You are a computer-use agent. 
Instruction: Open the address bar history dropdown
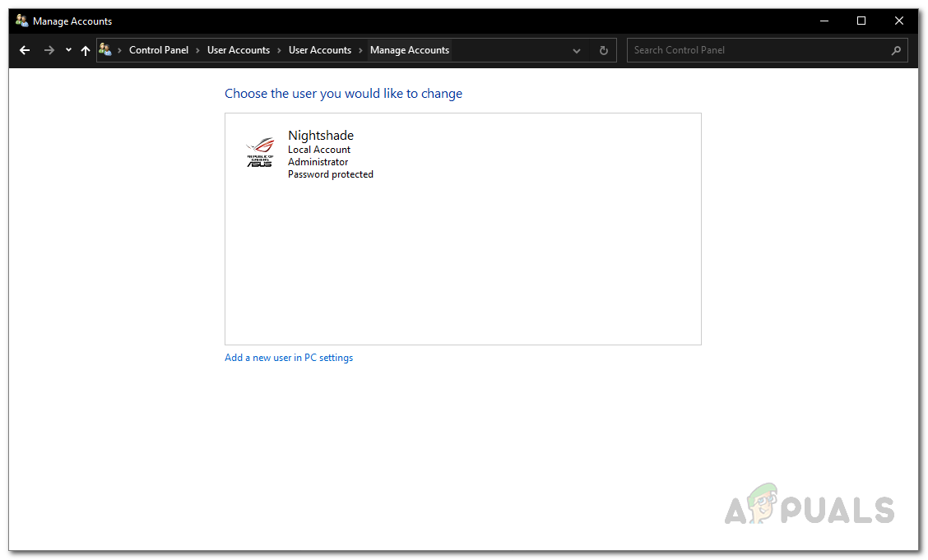click(578, 50)
